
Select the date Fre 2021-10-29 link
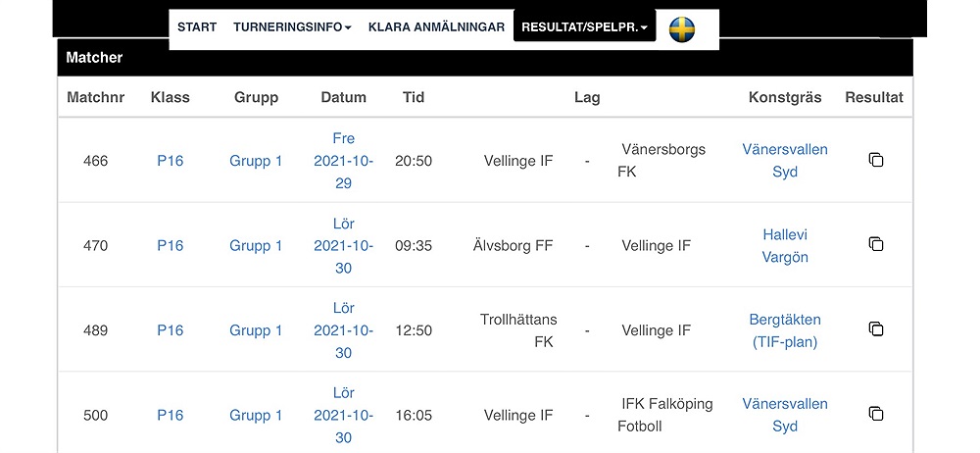point(343,161)
